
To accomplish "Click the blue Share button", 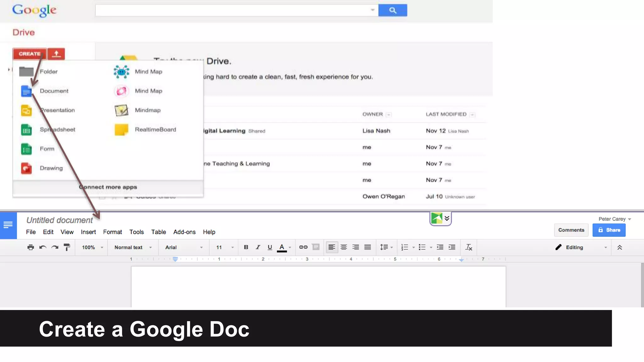I will [x=609, y=230].
